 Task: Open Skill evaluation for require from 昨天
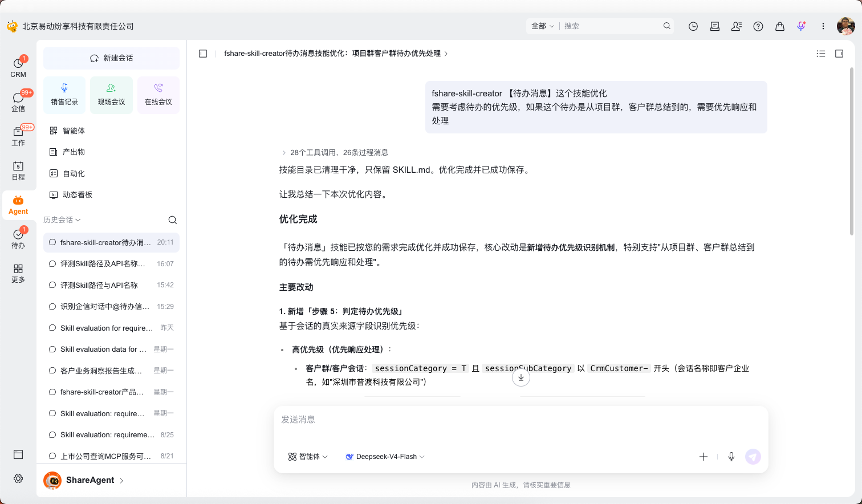click(x=111, y=328)
